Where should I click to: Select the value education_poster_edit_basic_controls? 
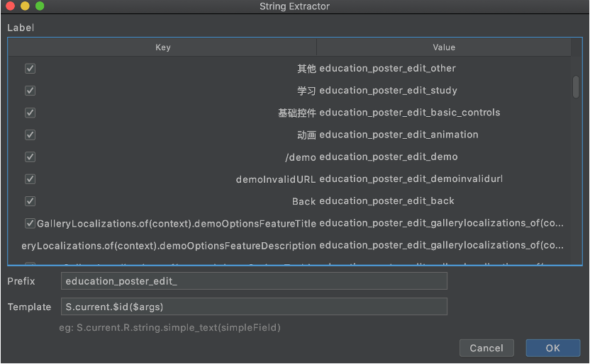(x=409, y=113)
